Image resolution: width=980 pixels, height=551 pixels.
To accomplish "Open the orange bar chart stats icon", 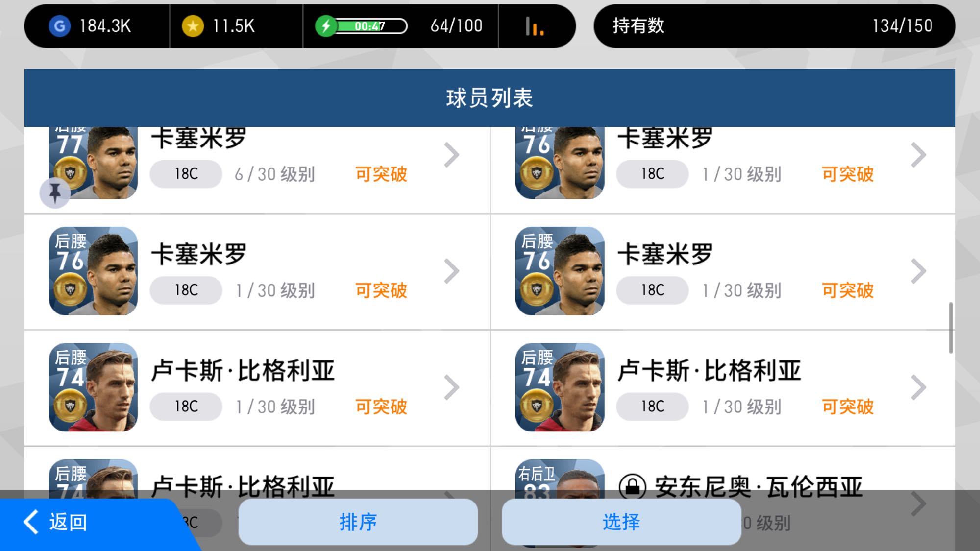I will [x=535, y=26].
